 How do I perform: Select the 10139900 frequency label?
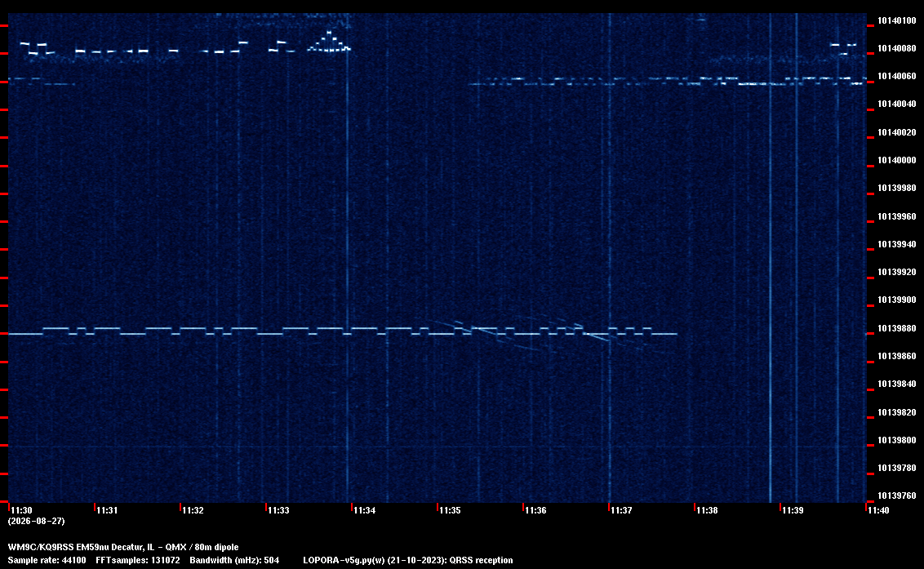pos(897,300)
